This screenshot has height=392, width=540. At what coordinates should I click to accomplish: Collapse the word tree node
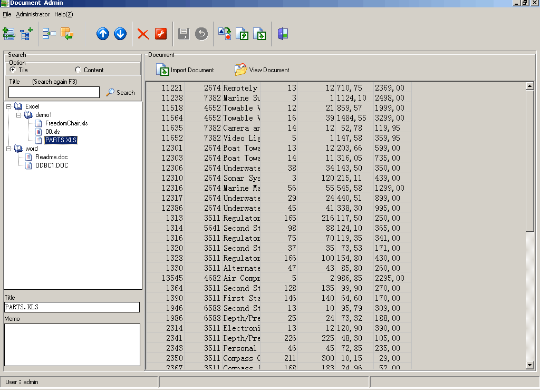[9, 149]
